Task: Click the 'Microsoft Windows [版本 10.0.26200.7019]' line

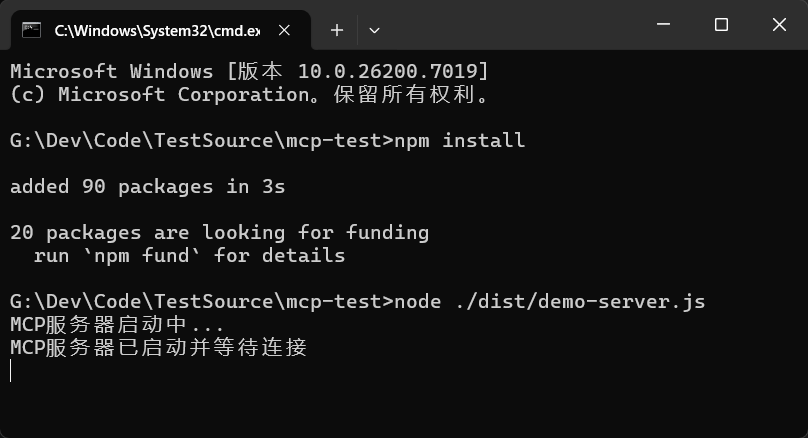Action: click(249, 71)
